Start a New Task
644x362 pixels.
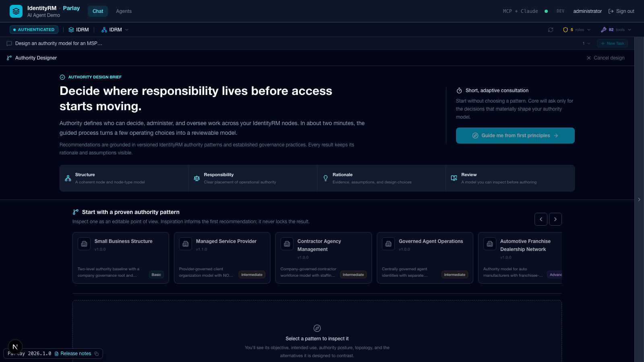click(612, 43)
